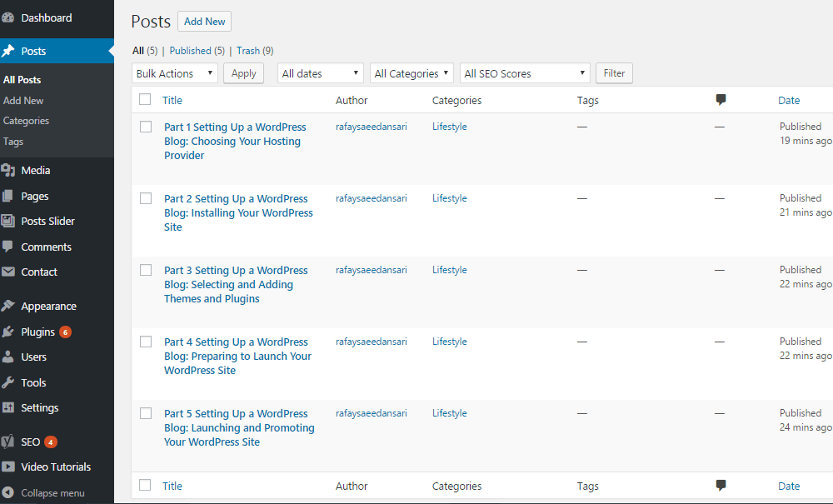Image resolution: width=833 pixels, height=504 pixels.
Task: Open the Lifestyle category link
Action: (449, 127)
